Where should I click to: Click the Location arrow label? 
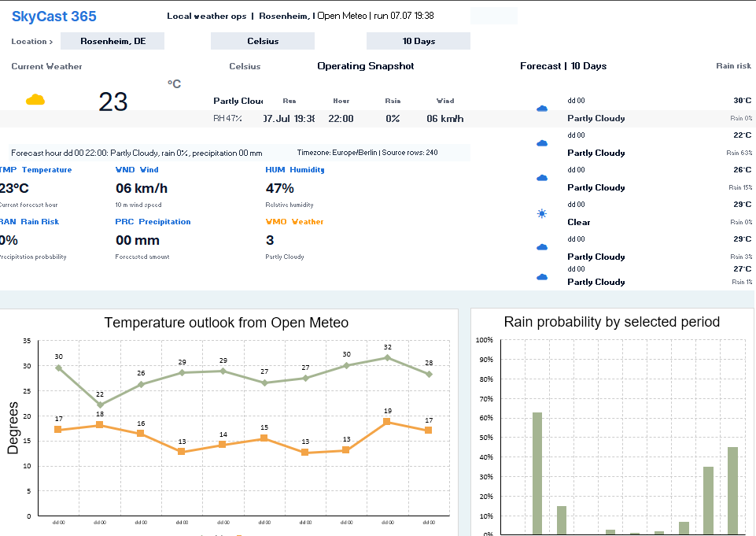31,42
